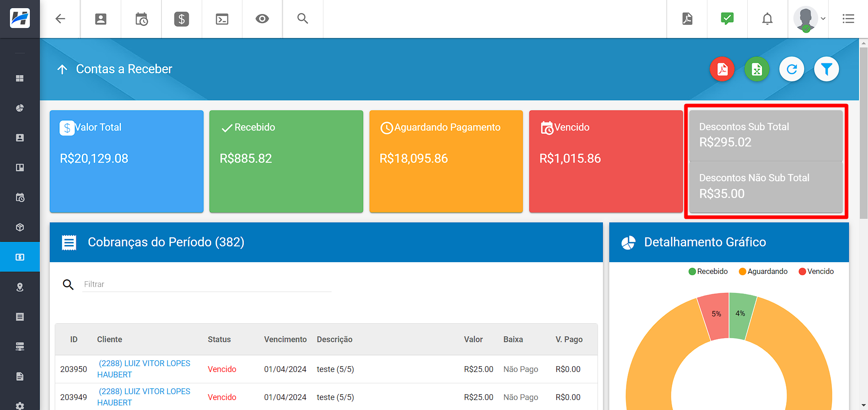Click the back arrow in top toolbar
This screenshot has height=410, width=868.
(60, 19)
